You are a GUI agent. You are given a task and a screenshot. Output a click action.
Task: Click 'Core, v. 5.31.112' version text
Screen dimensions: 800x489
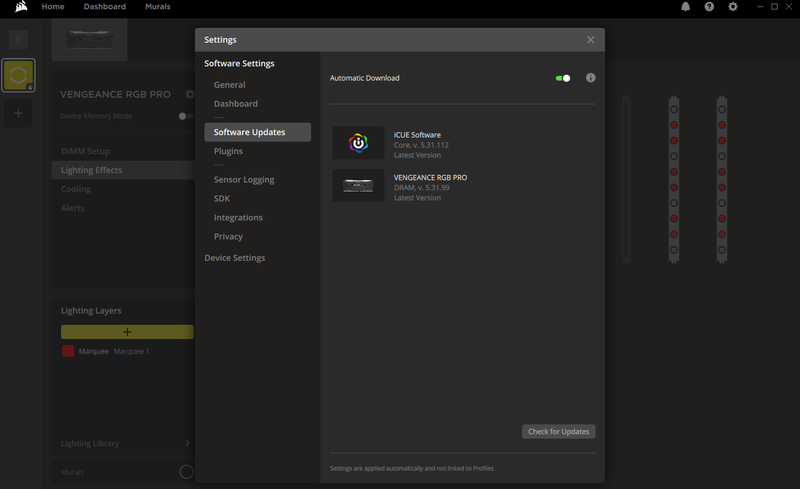(421, 145)
